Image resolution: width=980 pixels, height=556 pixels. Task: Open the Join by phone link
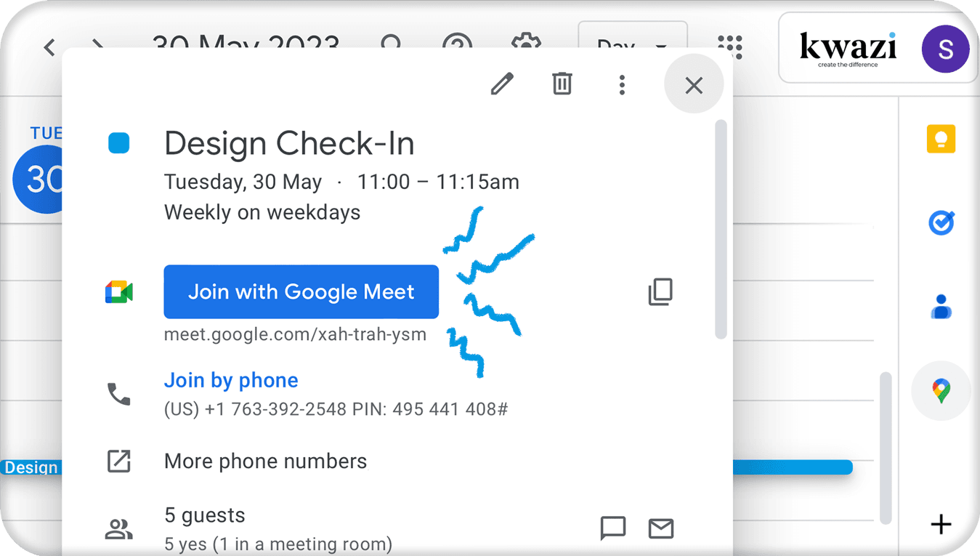231,380
